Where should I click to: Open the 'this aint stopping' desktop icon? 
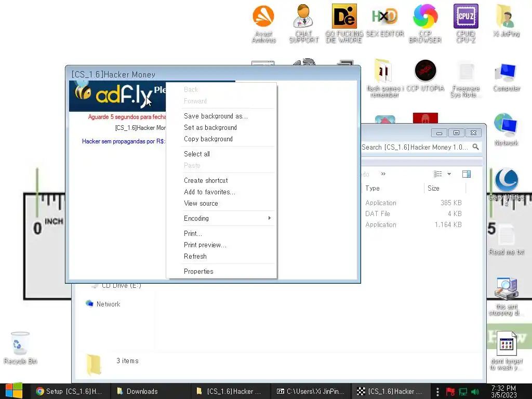click(x=506, y=296)
